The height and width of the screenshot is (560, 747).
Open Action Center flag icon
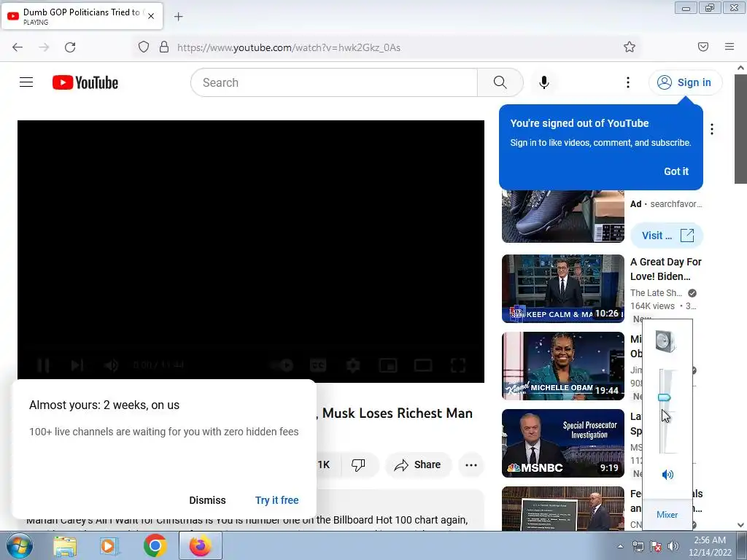pyautogui.click(x=656, y=546)
